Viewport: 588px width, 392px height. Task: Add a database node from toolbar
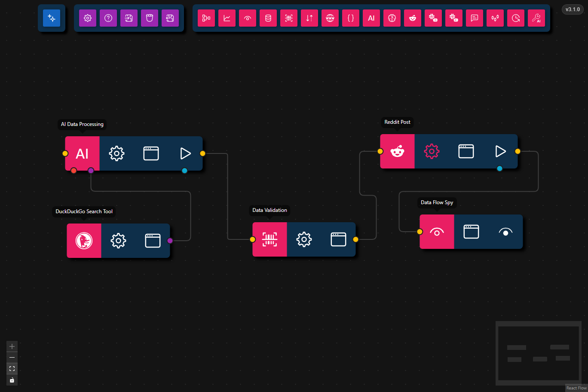click(x=268, y=18)
